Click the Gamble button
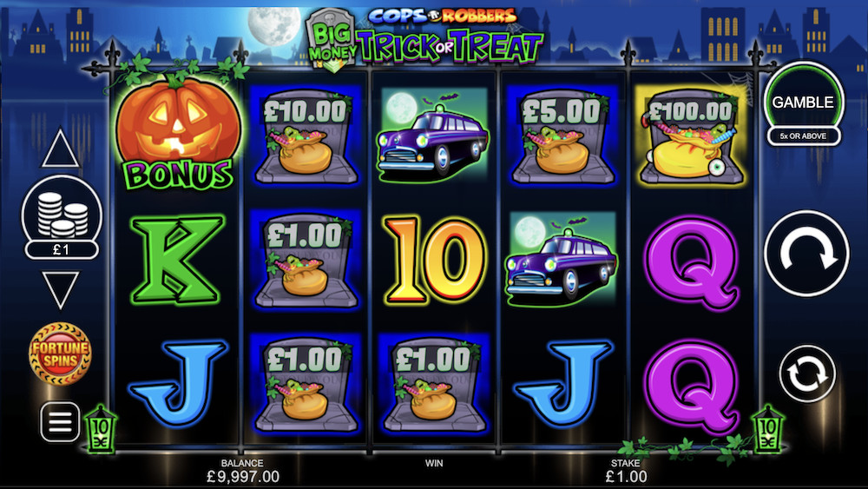868x489 pixels. point(803,102)
